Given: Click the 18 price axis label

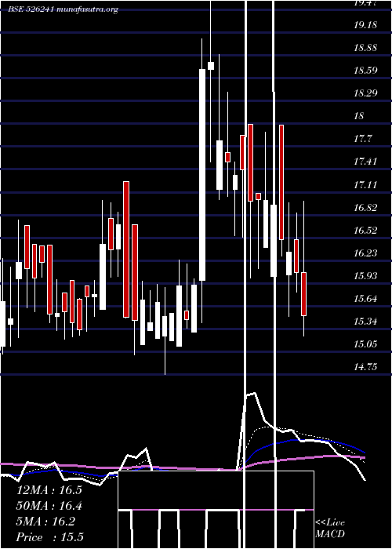Looking at the screenshot, I should (359, 116).
